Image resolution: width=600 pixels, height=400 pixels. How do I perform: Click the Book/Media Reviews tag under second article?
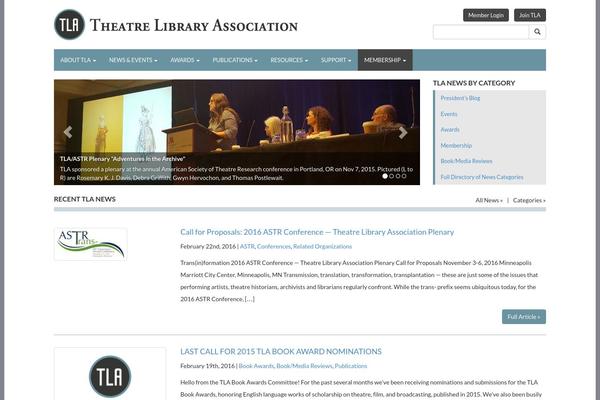click(x=304, y=366)
